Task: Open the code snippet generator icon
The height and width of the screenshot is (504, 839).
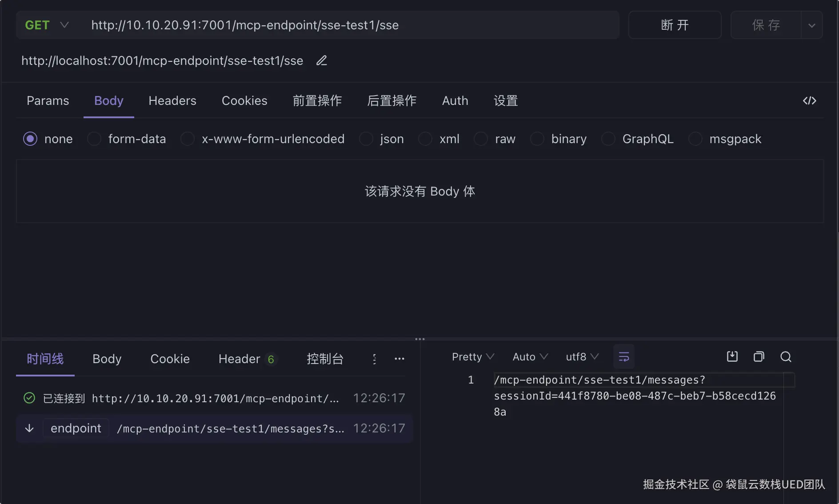Action: click(809, 101)
